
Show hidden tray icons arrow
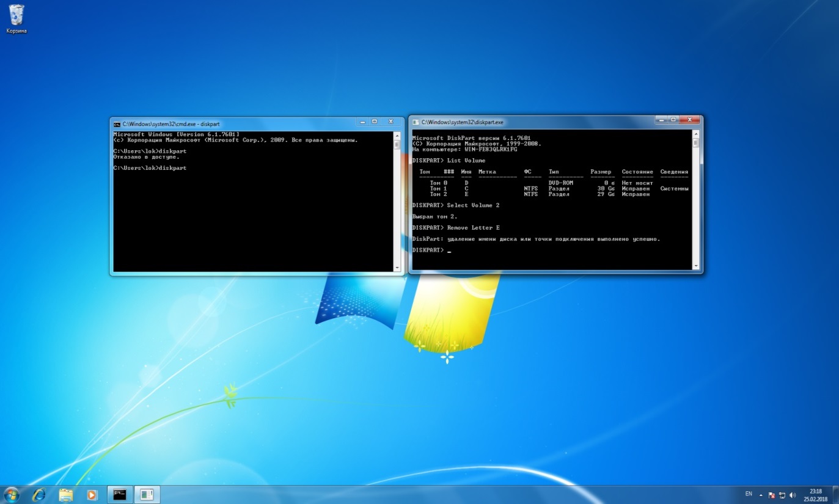(761, 495)
